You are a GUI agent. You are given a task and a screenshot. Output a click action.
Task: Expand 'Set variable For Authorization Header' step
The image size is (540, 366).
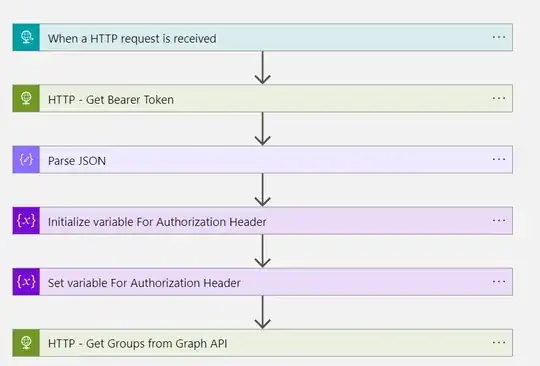tap(262, 282)
